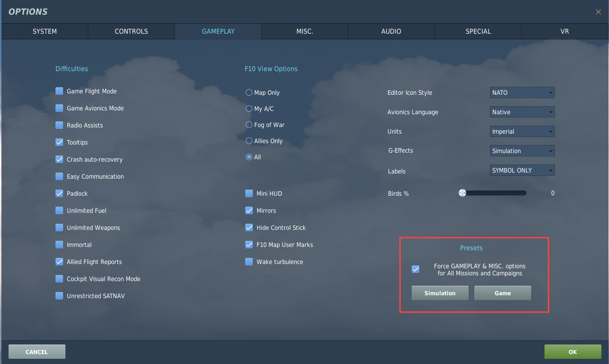609x364 pixels.
Task: Enable Mini HUD checkbox
Action: pyautogui.click(x=249, y=193)
